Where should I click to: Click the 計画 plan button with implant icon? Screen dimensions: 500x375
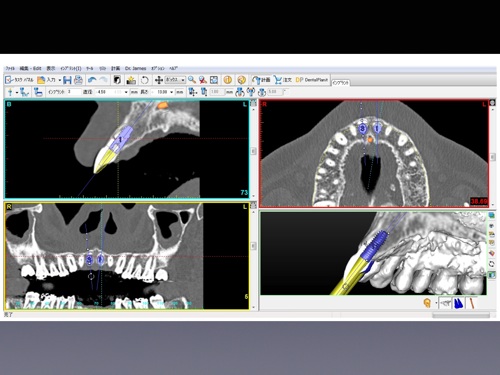261,80
